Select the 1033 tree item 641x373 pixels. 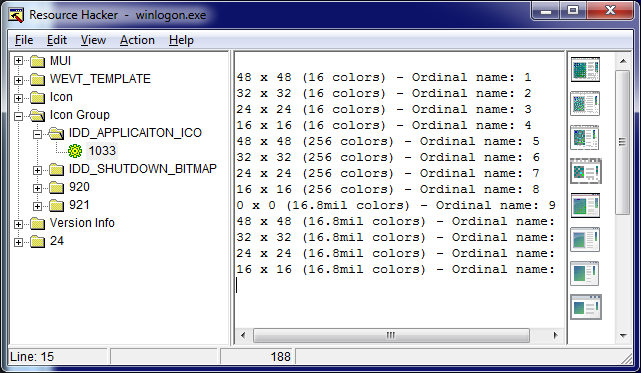click(102, 151)
